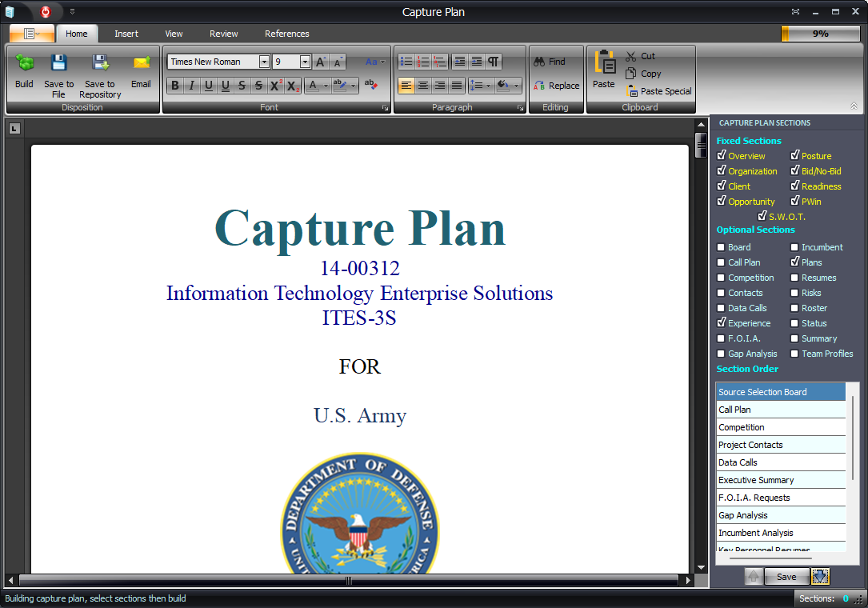This screenshot has width=868, height=608.
Task: Click the Replace button
Action: click(556, 86)
